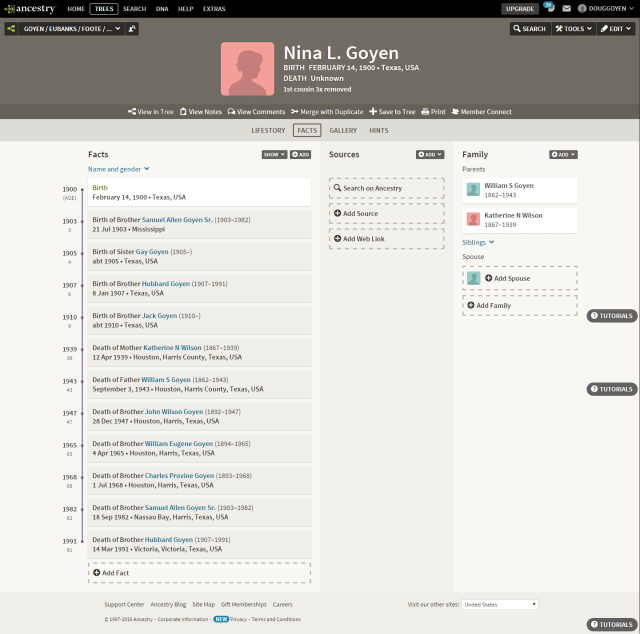The image size is (640, 634).
Task: Go to the Home menu
Action: [76, 9]
